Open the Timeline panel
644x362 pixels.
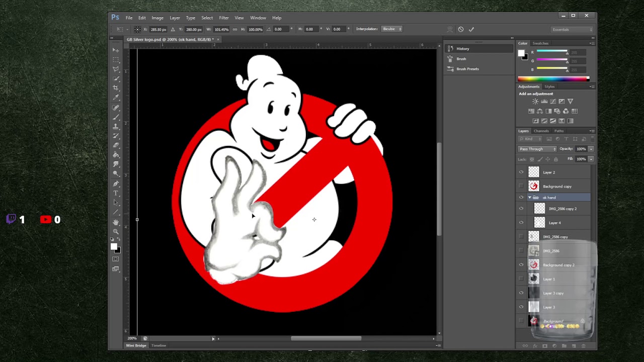pyautogui.click(x=159, y=346)
